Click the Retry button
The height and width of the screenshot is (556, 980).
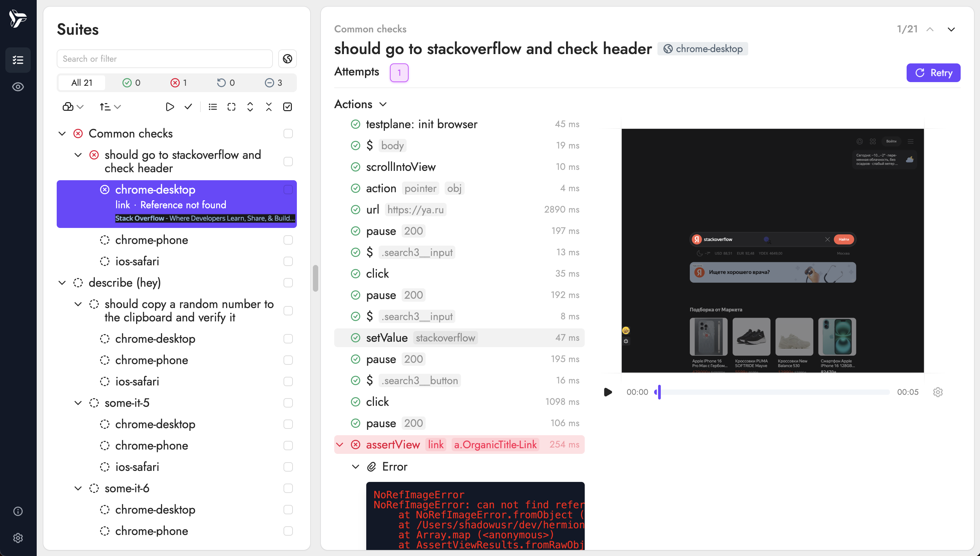[x=933, y=73]
